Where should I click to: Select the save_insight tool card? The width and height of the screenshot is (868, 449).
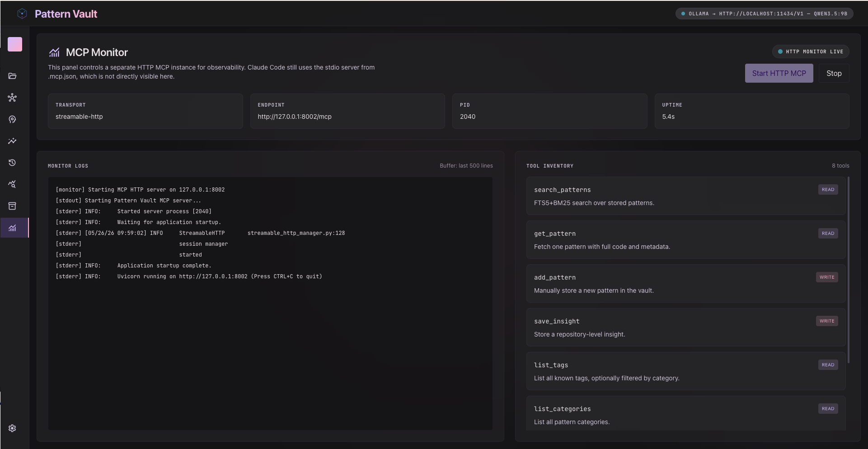click(685, 327)
